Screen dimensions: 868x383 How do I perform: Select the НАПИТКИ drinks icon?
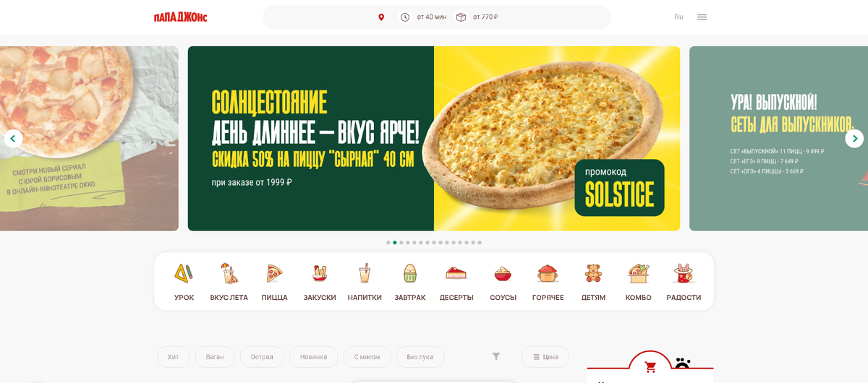pyautogui.click(x=365, y=273)
